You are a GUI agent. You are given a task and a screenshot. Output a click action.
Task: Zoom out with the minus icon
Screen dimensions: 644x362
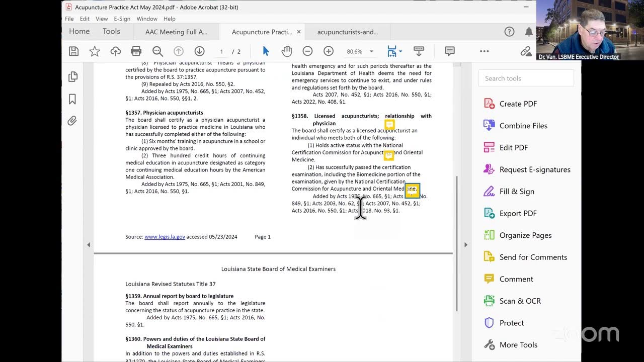(307, 51)
